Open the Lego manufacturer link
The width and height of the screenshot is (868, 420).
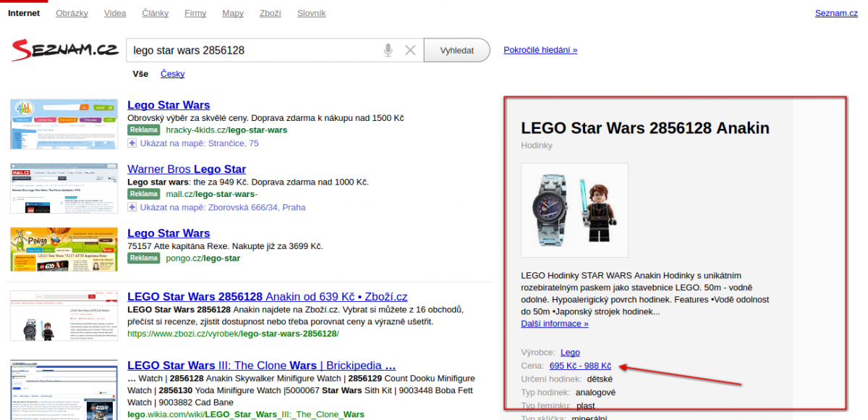point(570,352)
